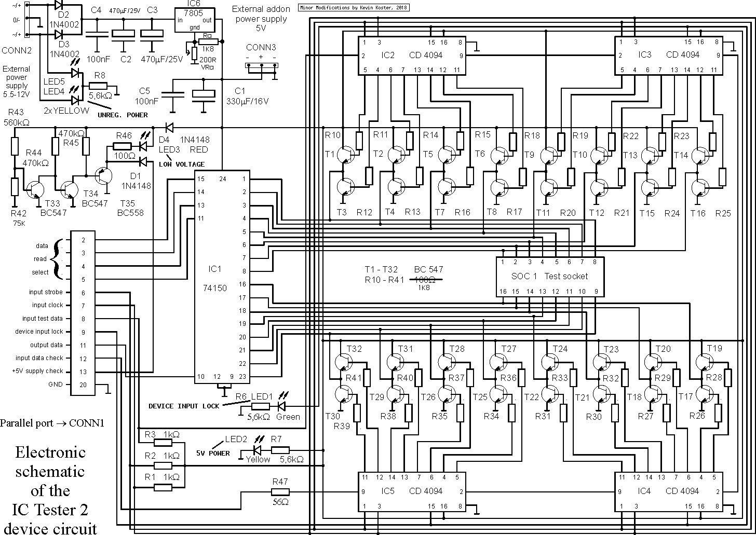Click the '330µF/16V' value of C1
The height and width of the screenshot is (535, 756).
coord(248,102)
